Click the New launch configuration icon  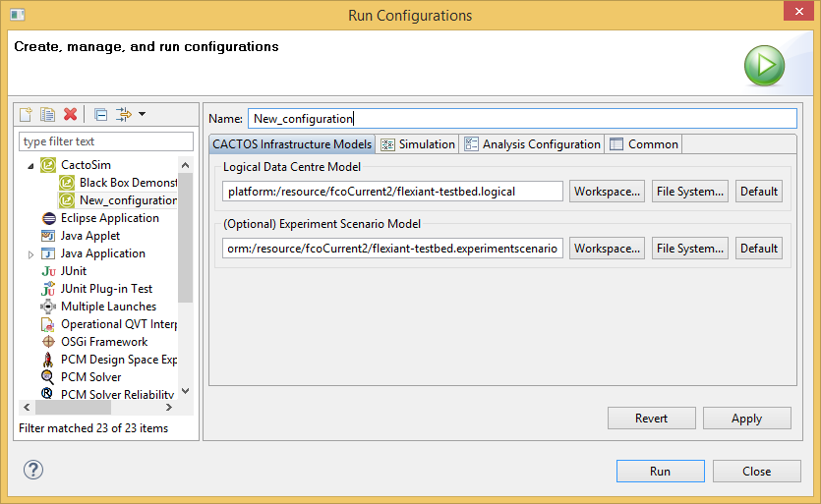26,114
